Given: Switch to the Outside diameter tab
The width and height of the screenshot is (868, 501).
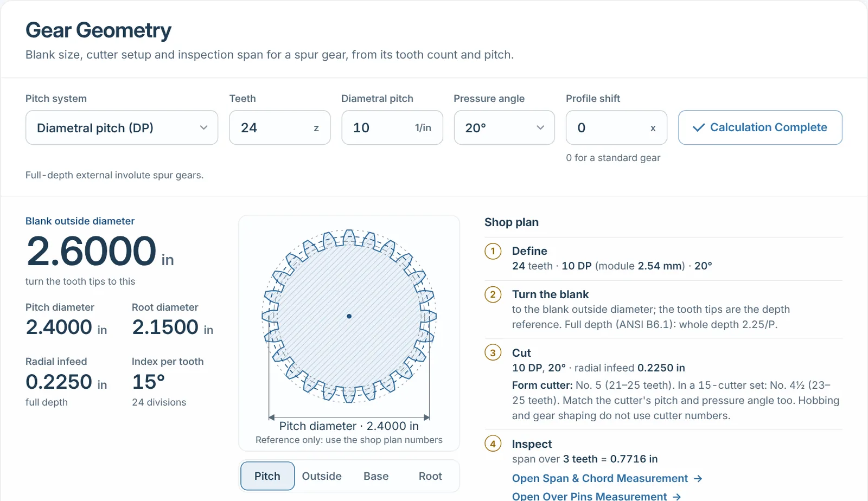Looking at the screenshot, I should pos(322,476).
